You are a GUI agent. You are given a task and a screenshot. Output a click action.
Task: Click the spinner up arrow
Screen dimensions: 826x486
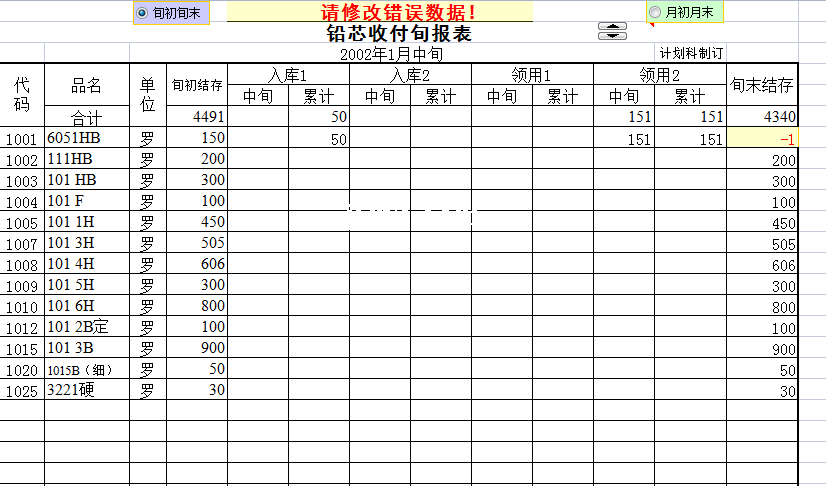click(612, 25)
